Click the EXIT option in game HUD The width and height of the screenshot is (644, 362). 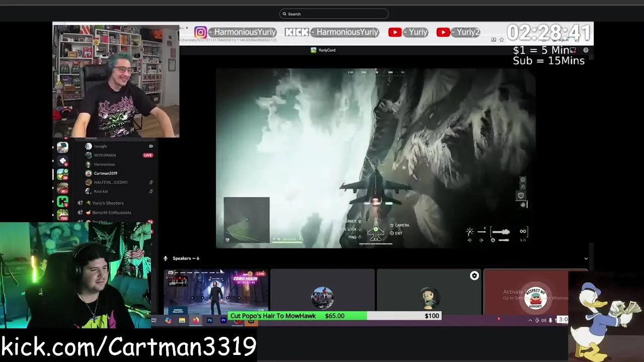[396, 233]
